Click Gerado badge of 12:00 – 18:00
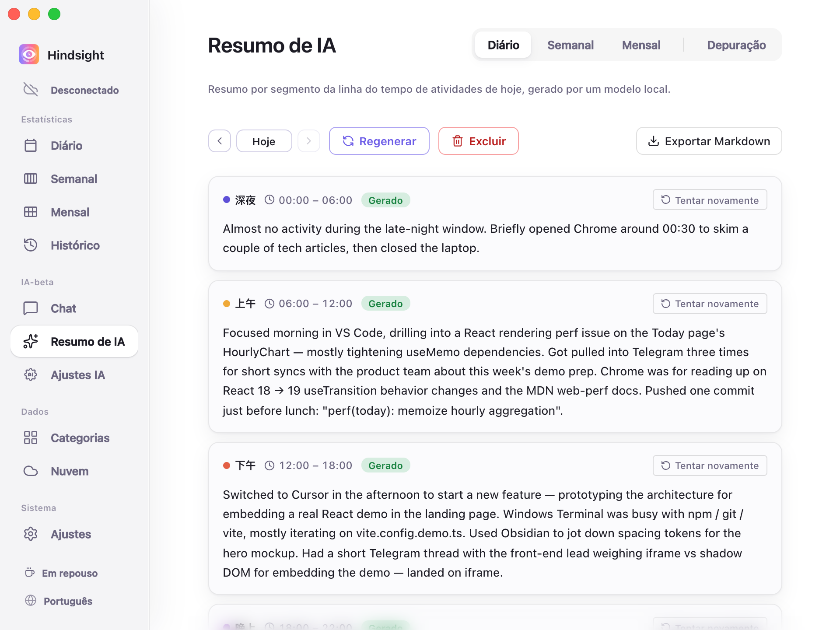This screenshot has width=840, height=630. [385, 465]
